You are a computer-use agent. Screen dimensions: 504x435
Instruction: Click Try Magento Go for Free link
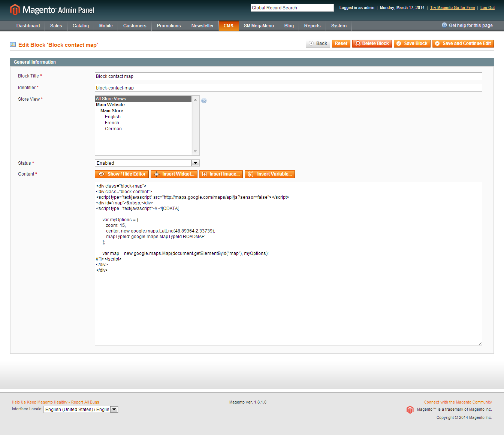452,7
